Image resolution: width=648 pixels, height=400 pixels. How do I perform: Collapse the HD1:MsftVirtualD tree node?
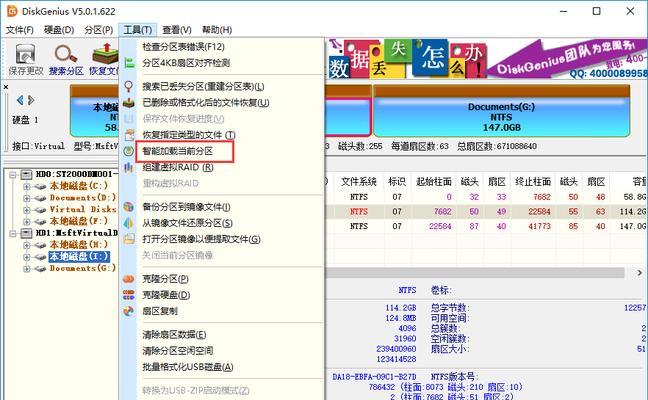click(13, 233)
